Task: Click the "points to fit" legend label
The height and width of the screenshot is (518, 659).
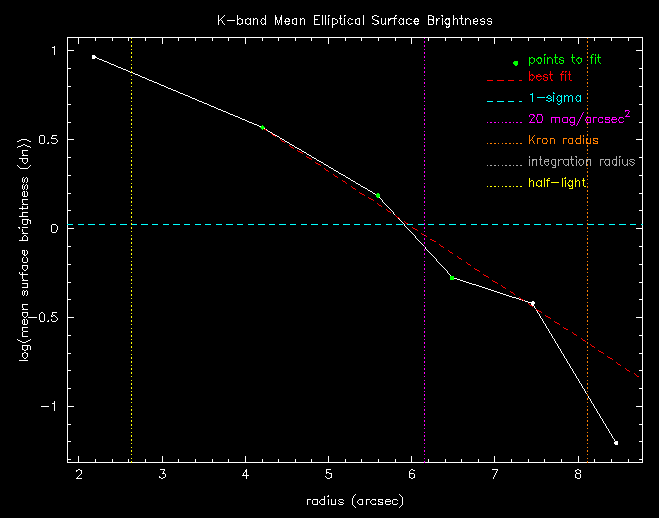Action: tap(571, 60)
